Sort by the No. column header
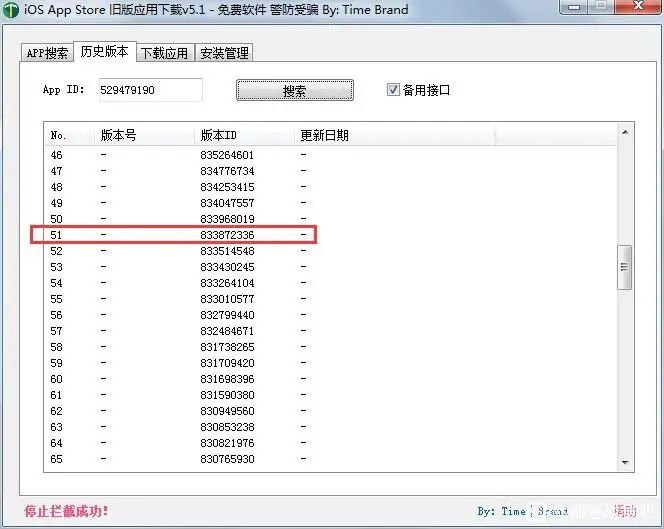The width and height of the screenshot is (664, 529). tap(58, 135)
